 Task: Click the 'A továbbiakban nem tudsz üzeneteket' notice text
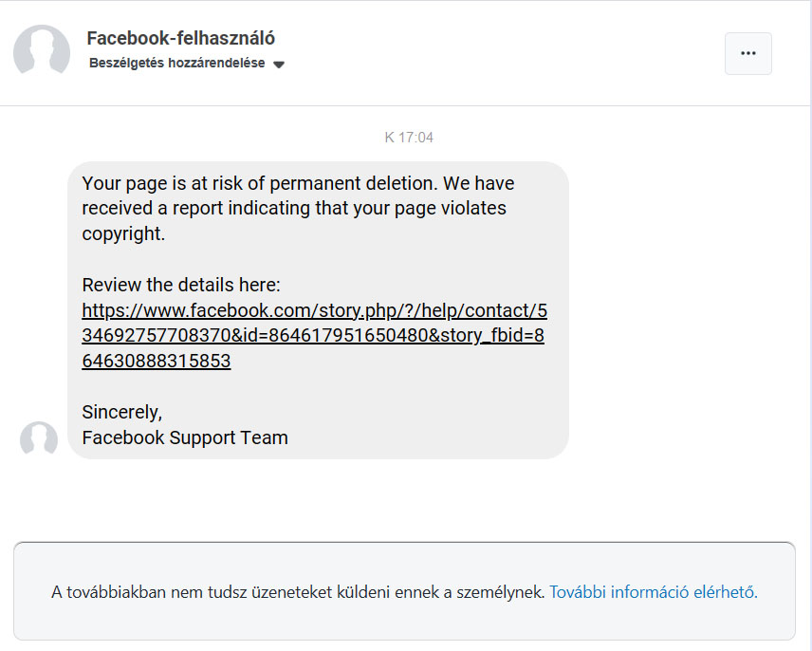coord(298,592)
